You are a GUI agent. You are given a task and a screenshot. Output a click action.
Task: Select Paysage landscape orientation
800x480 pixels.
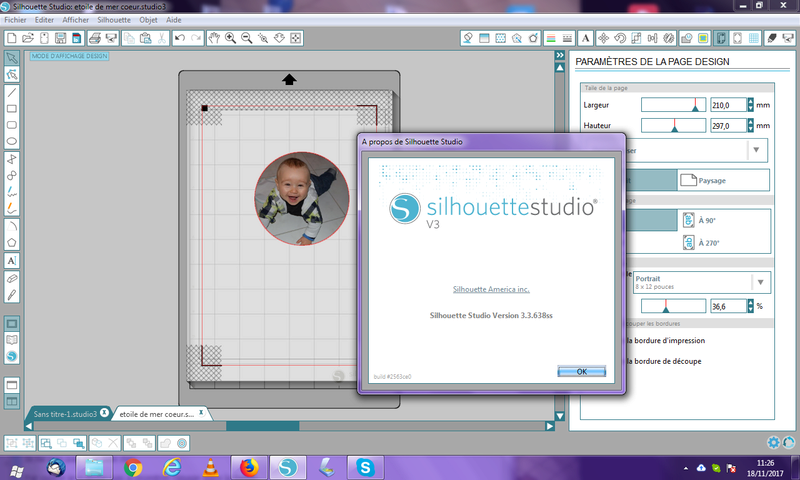(723, 181)
